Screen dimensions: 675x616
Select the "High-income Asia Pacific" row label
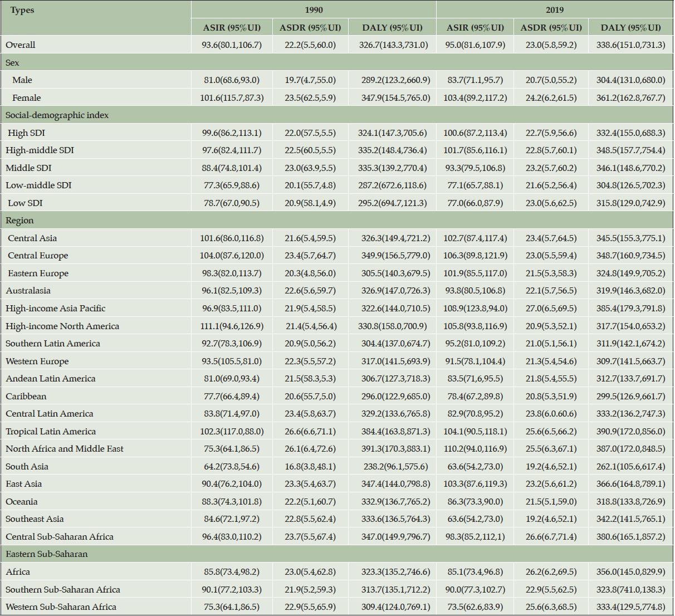(56, 309)
